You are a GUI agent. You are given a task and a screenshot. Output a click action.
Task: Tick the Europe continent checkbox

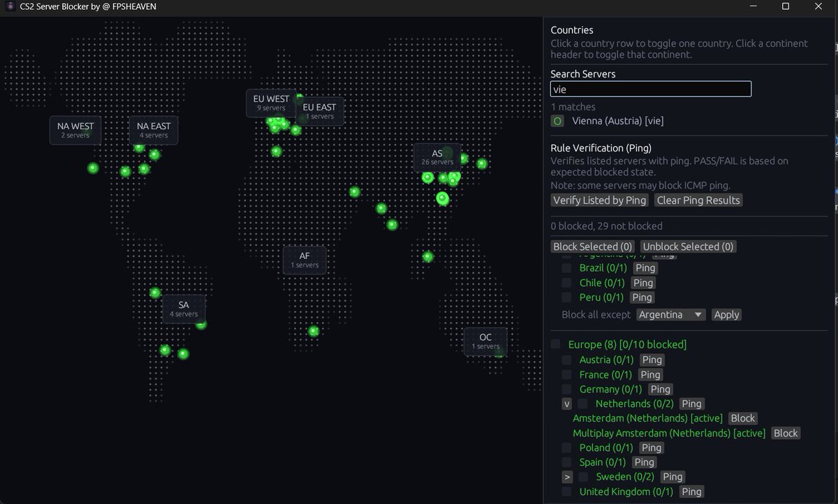[x=555, y=344]
